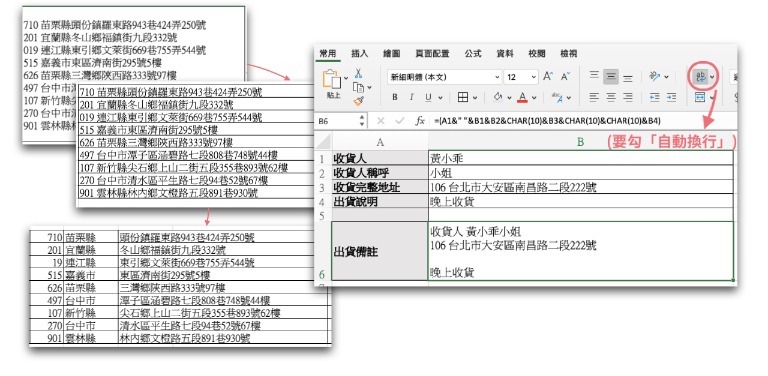Click the Merge and Center icon

tap(700, 97)
